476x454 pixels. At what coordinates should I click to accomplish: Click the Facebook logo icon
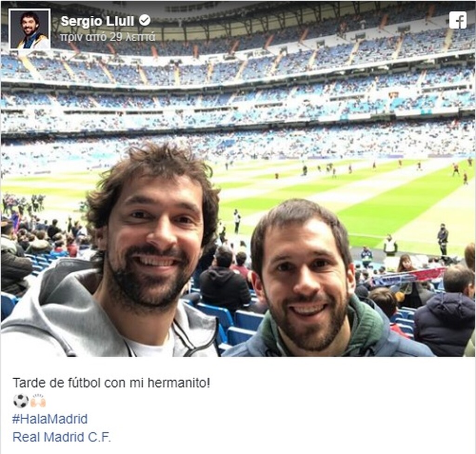click(458, 20)
